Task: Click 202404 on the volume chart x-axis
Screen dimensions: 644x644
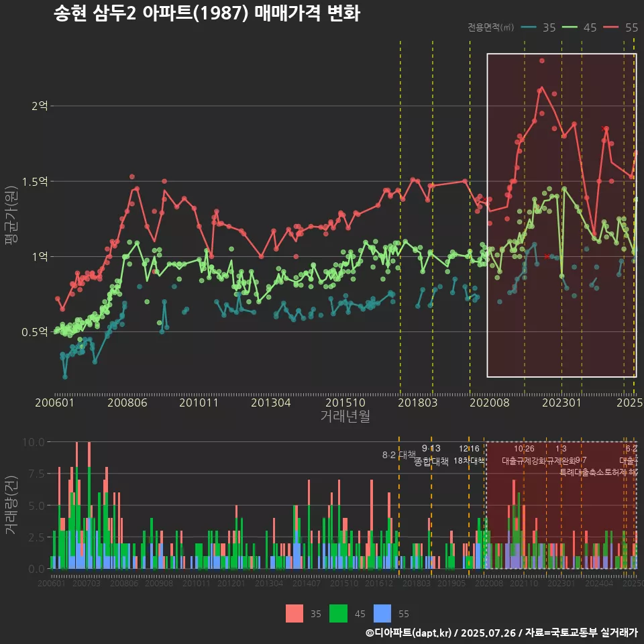Action: click(x=599, y=583)
